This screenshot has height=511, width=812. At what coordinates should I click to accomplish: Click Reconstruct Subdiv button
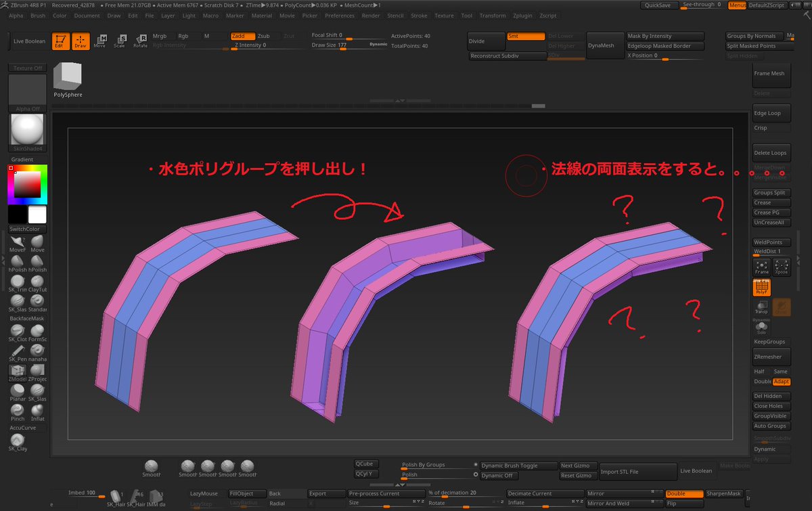tap(507, 56)
